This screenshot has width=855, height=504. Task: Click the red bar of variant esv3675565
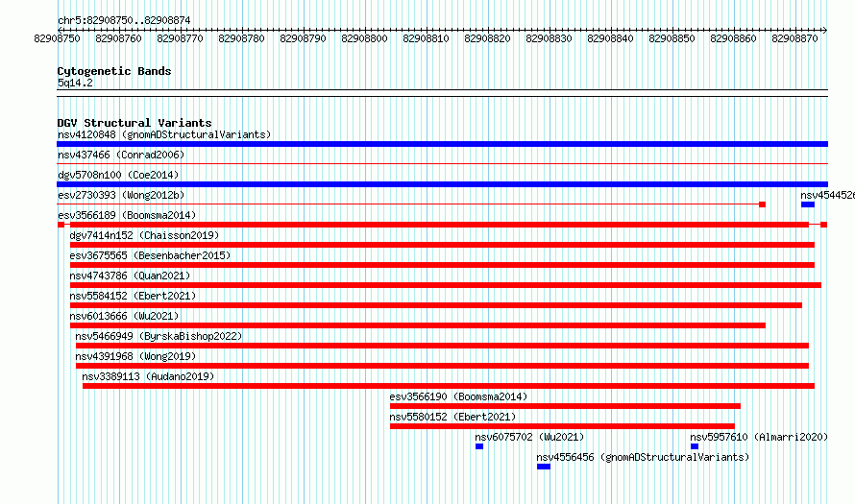442,265
